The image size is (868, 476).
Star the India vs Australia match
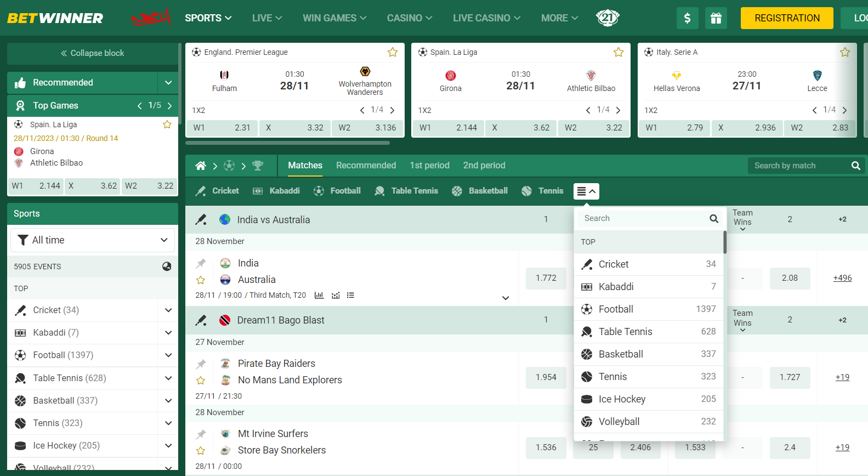coord(201,280)
